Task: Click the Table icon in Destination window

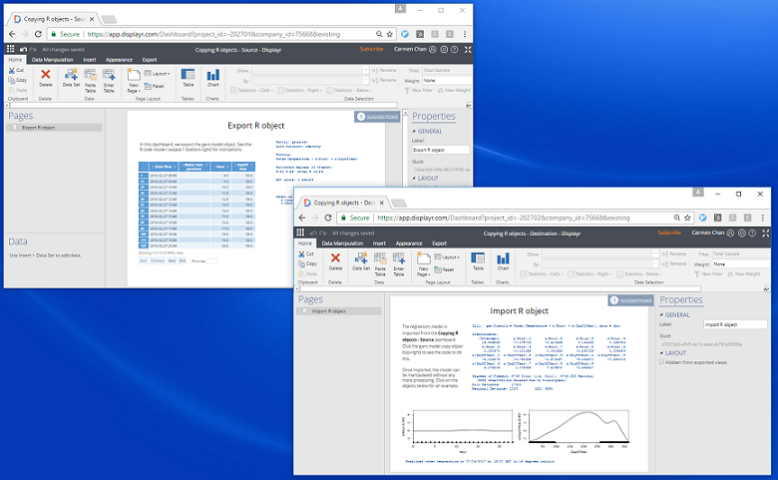Action: (478, 258)
